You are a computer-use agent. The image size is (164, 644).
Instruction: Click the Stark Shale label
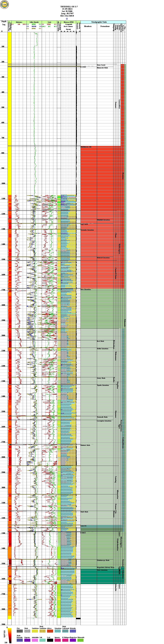click(x=84, y=512)
